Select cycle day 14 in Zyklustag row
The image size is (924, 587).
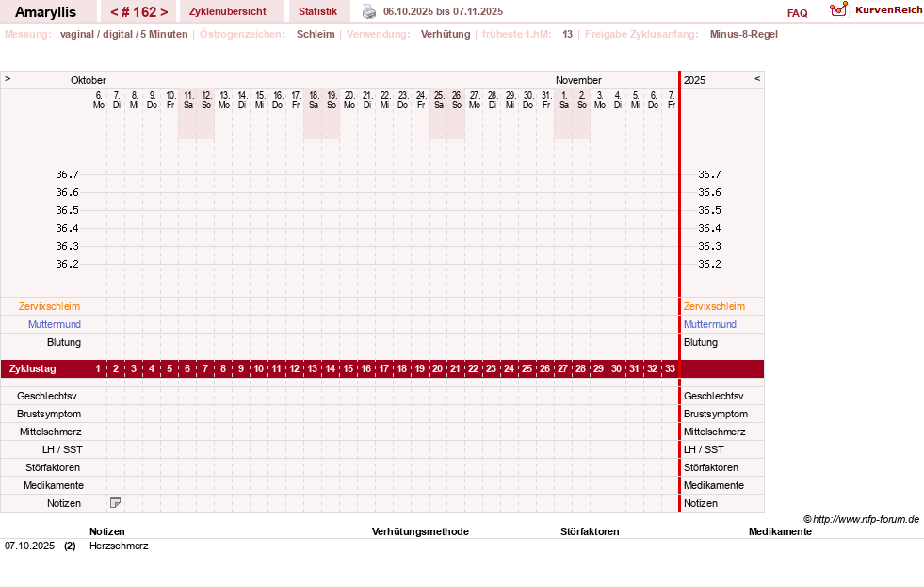coord(330,368)
